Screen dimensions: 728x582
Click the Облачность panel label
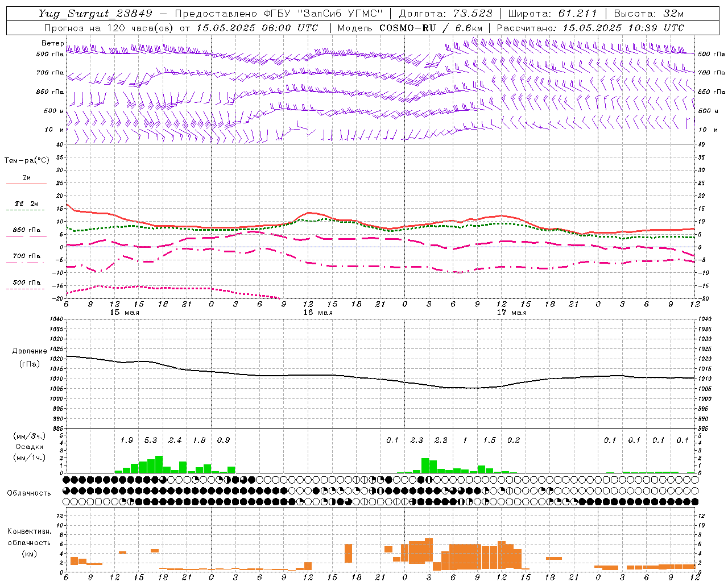tap(29, 493)
